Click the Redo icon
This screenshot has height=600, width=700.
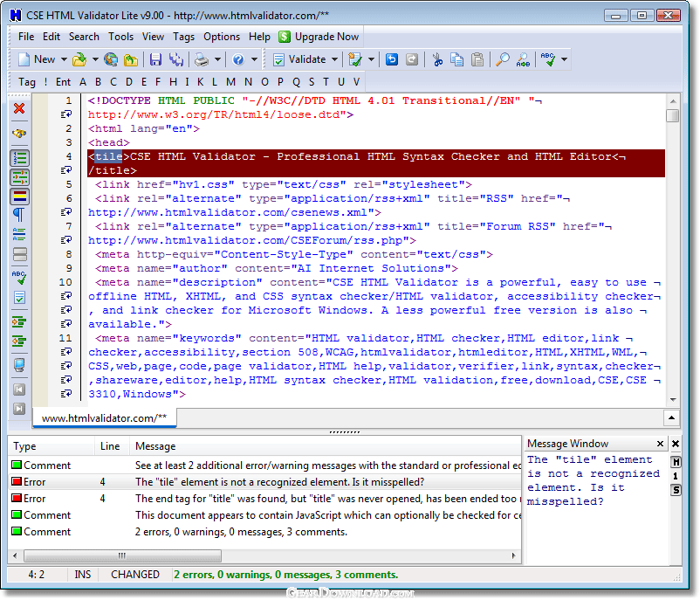coord(412,59)
